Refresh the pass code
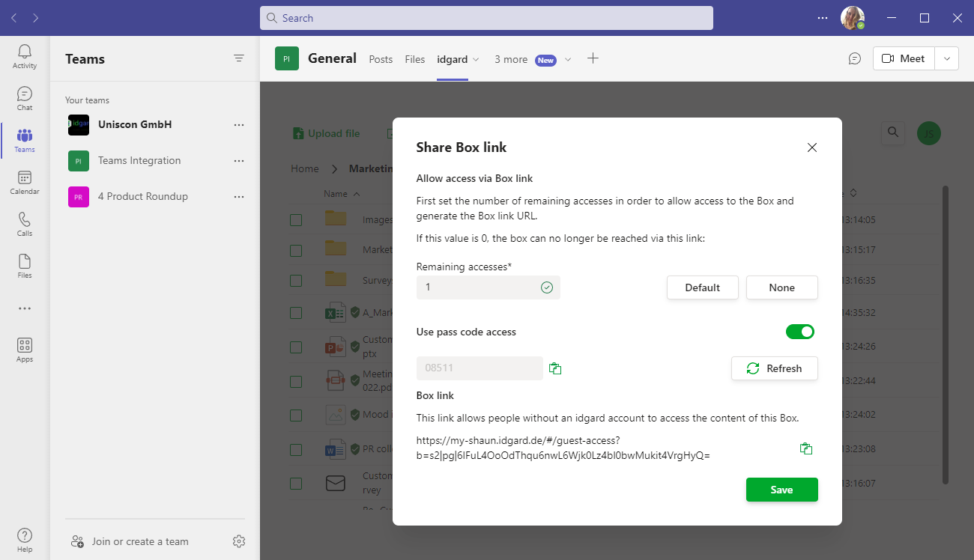This screenshot has height=560, width=974. coord(775,368)
